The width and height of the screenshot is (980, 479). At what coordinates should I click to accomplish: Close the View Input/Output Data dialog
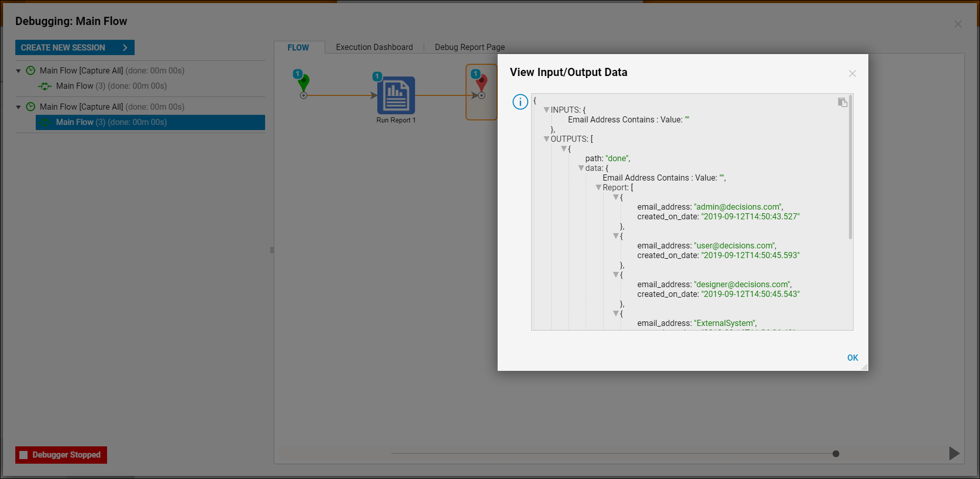point(852,73)
